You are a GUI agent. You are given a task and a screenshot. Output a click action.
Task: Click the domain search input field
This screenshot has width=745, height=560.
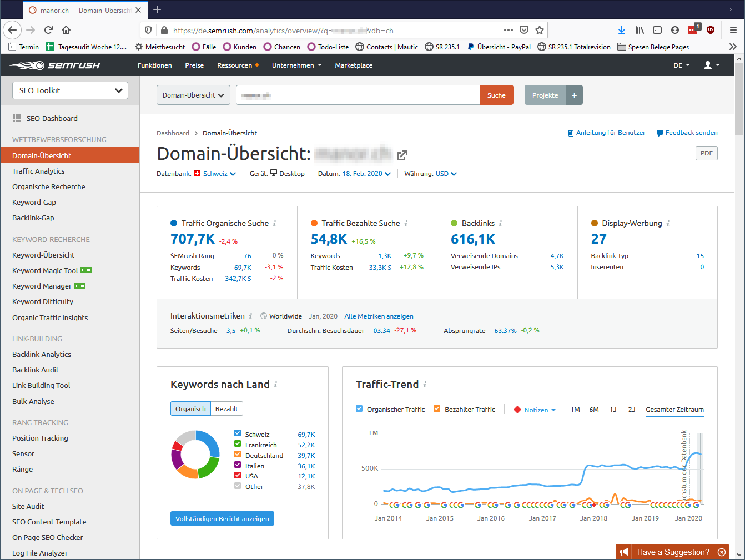click(358, 95)
